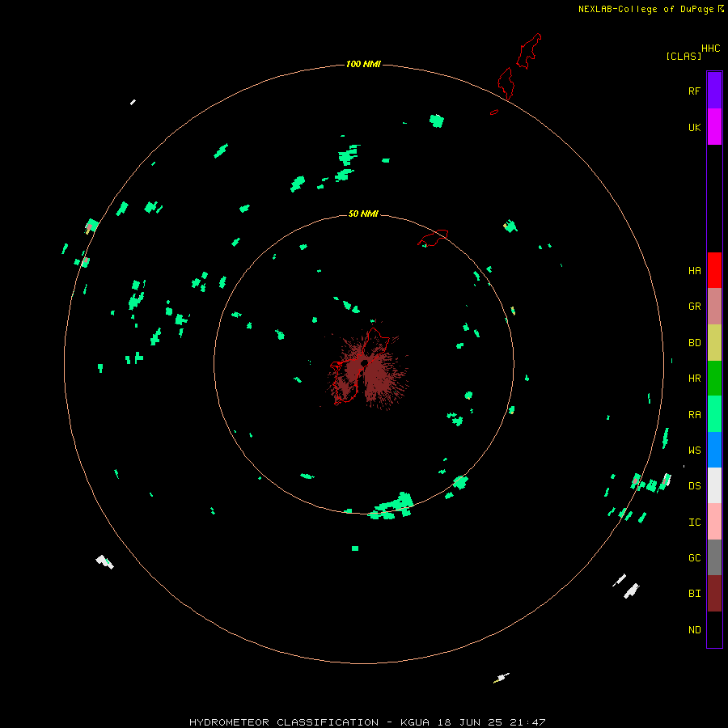Click the UK magenta legend swatch
728x728 pixels.
(x=714, y=127)
